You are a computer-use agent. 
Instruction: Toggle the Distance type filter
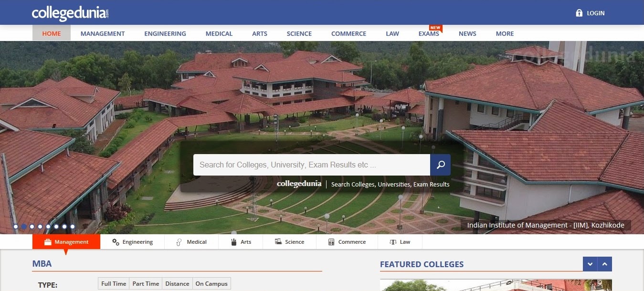coord(177,283)
